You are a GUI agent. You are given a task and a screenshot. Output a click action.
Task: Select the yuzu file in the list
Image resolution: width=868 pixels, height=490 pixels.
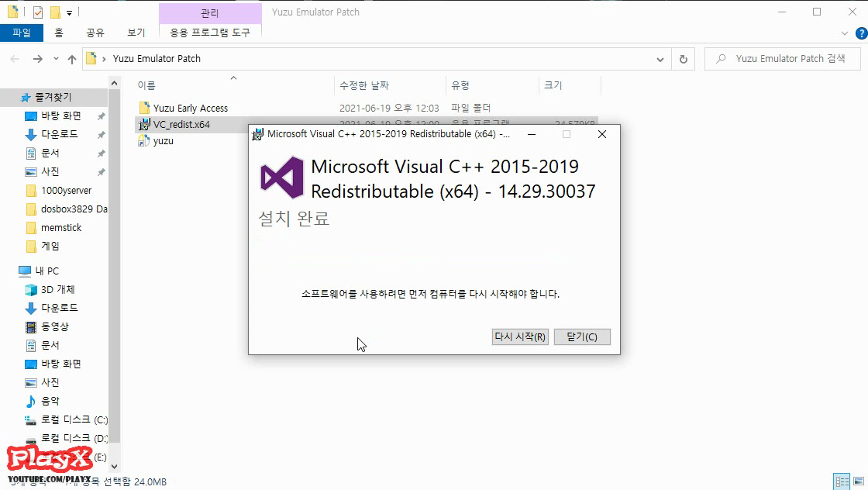point(164,141)
